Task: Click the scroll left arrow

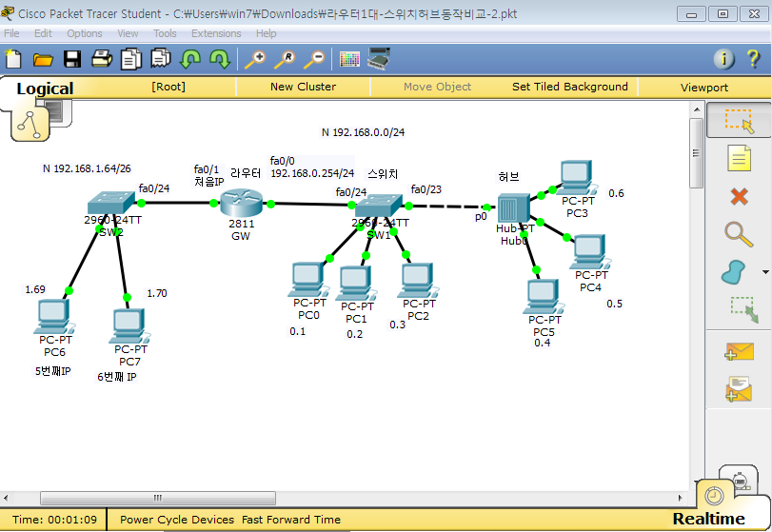Action: (6, 498)
